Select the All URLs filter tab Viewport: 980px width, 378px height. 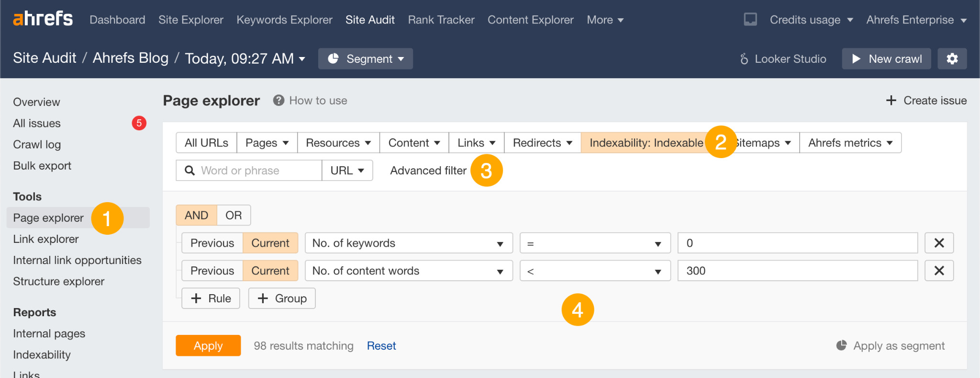[206, 143]
